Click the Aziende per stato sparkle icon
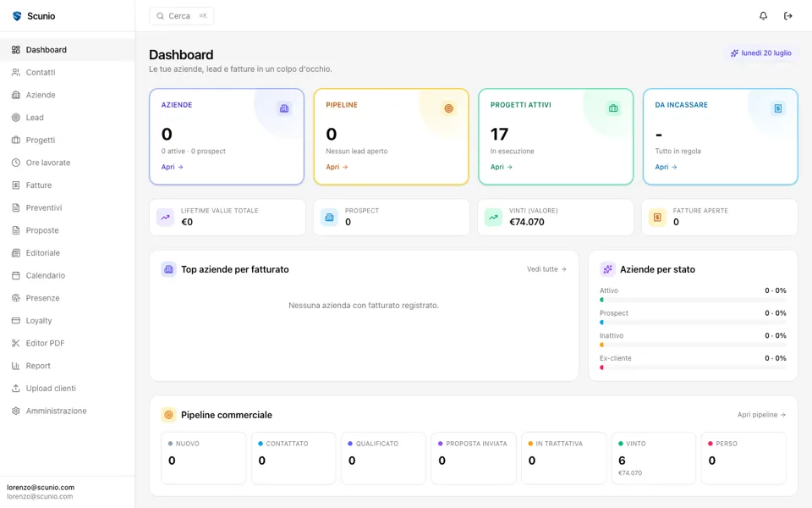 [607, 269]
